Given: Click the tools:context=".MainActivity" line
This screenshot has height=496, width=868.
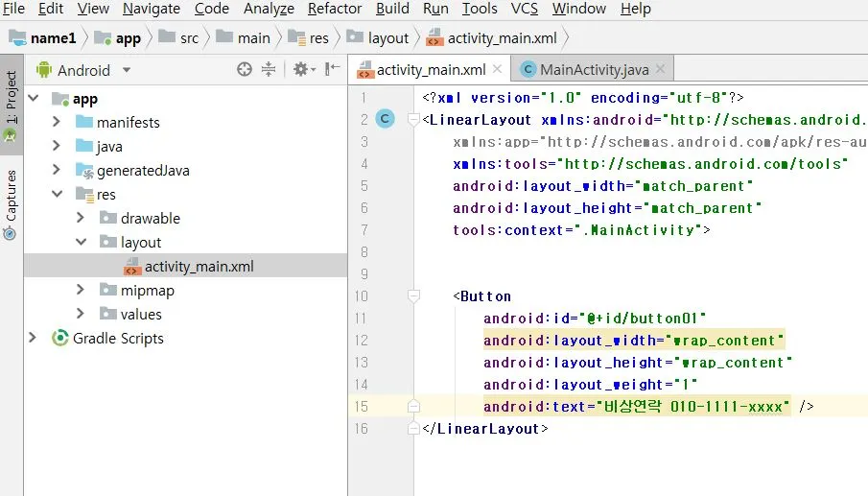Looking at the screenshot, I should tap(581, 229).
